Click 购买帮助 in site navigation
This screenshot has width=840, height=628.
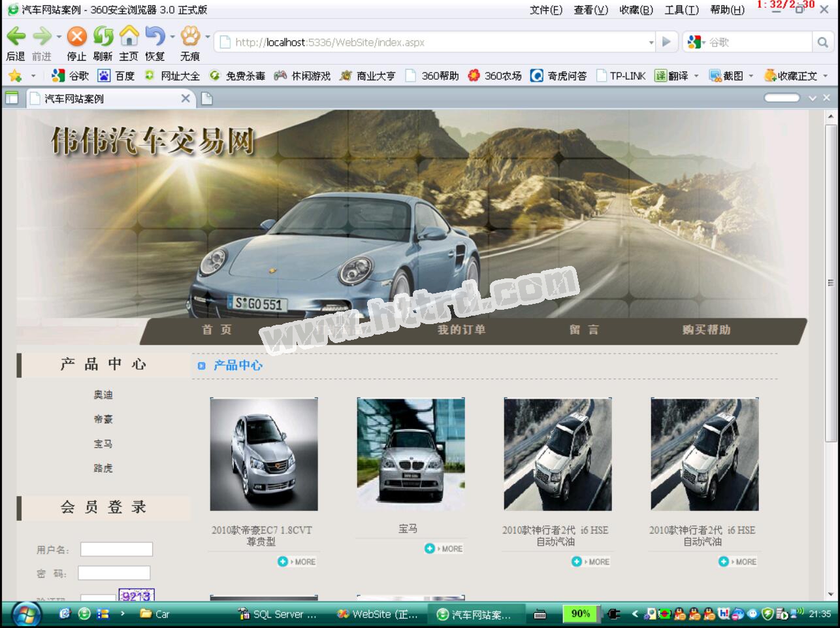point(707,330)
